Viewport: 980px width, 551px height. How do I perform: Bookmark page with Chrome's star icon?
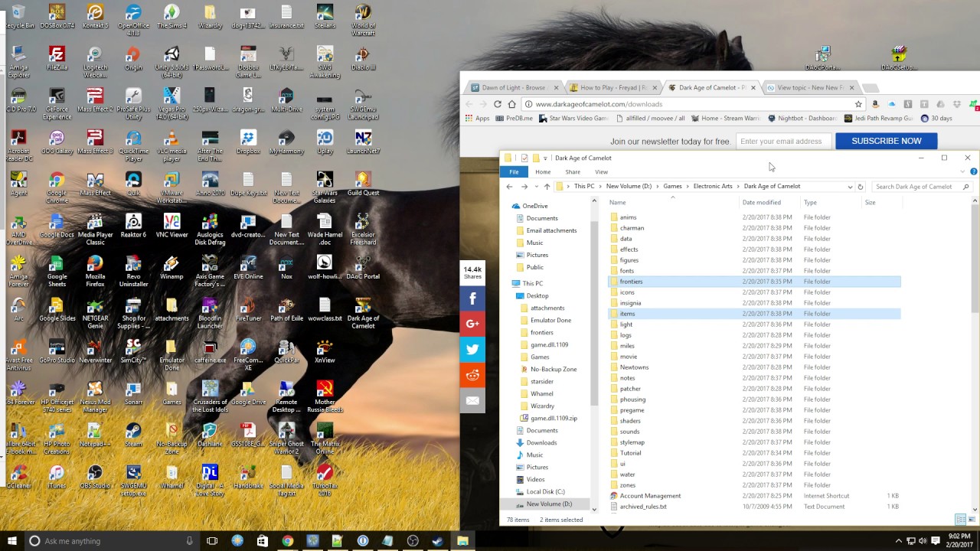pyautogui.click(x=858, y=104)
